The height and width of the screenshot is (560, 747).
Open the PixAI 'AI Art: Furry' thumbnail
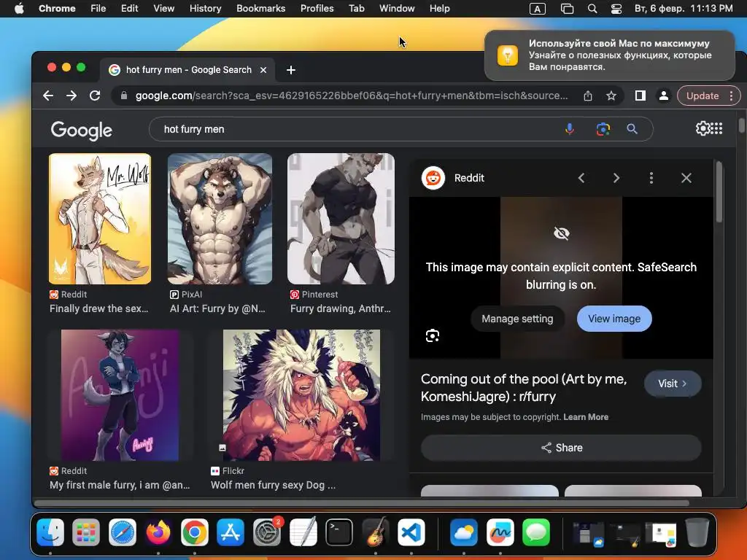[x=220, y=219]
